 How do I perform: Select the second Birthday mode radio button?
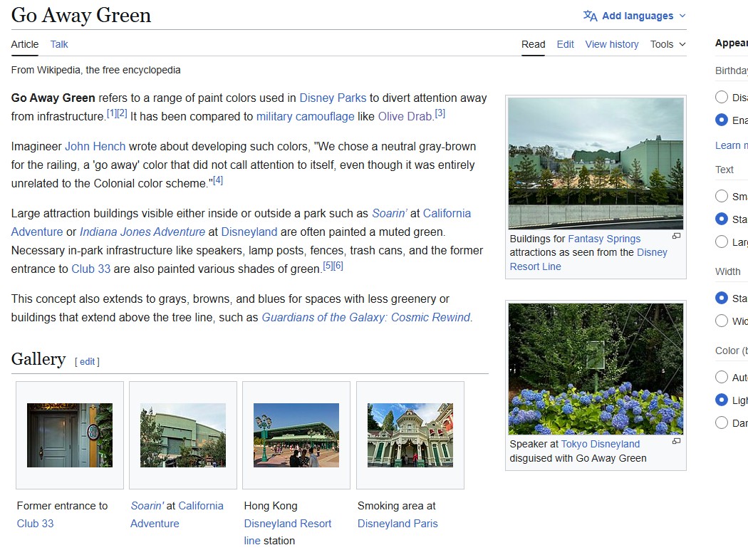[x=722, y=120]
